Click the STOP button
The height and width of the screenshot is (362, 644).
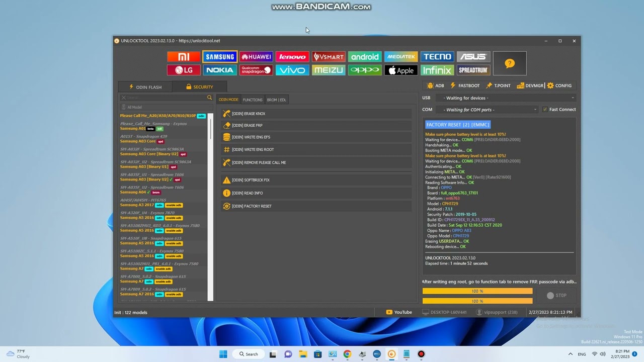[x=556, y=296]
